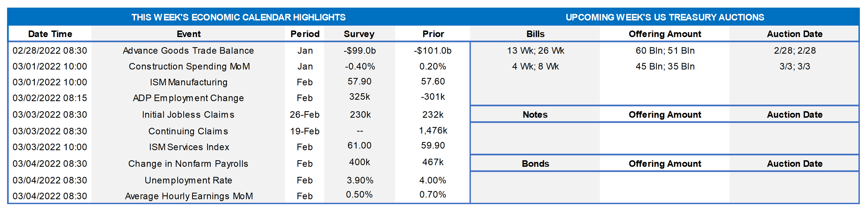Click the "Upcoming Week's US Treasury Auctions" title

(664, 17)
